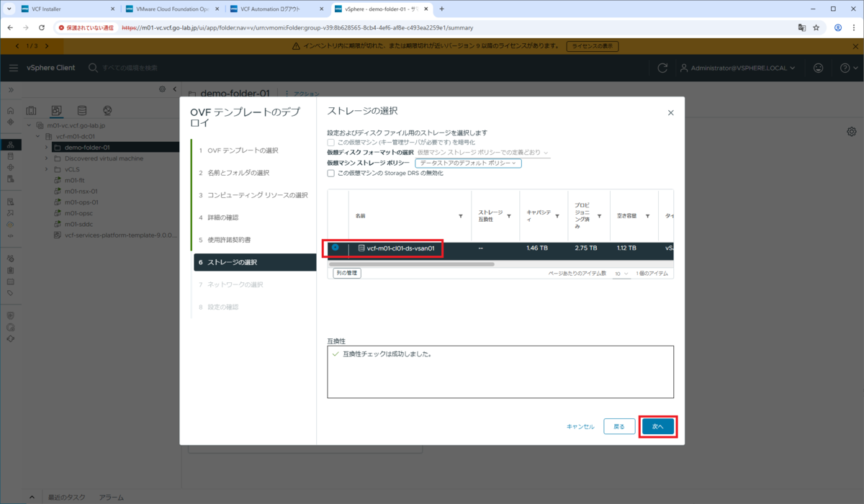
Task: Open 仮想ディスク フォーマット dropdown
Action: click(483, 153)
